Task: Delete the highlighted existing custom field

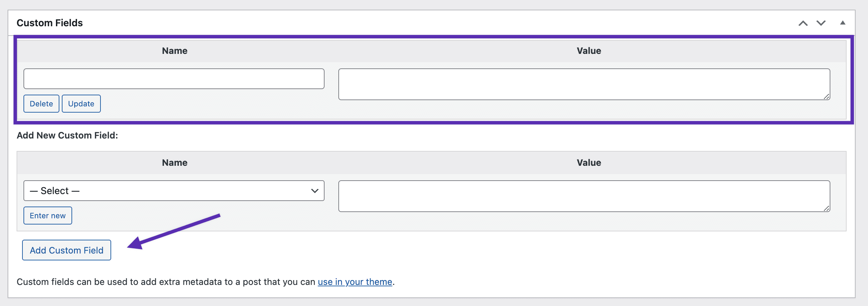Action: click(x=41, y=103)
